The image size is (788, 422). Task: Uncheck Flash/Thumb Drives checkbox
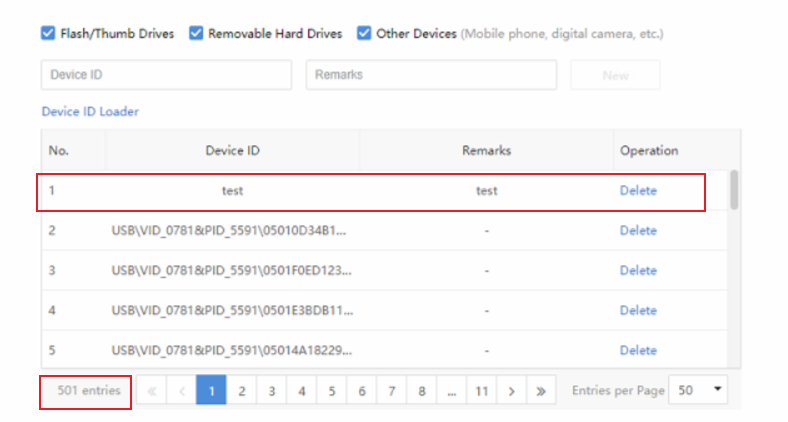[x=48, y=33]
